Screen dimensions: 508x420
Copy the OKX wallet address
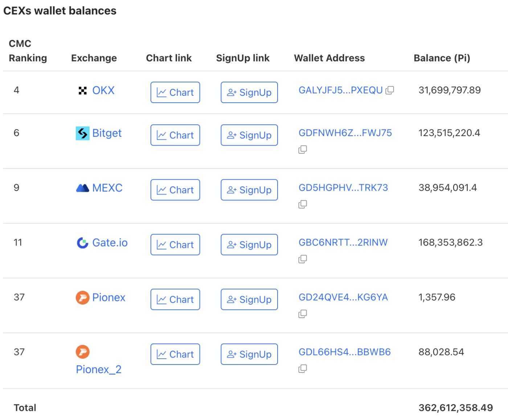tap(390, 90)
